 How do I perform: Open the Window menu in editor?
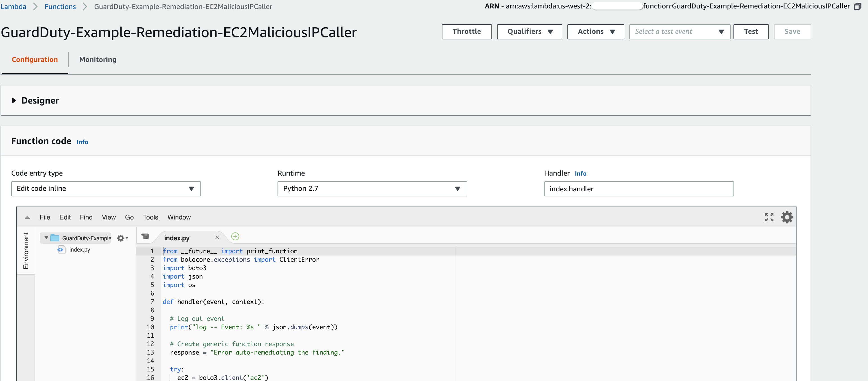tap(179, 217)
